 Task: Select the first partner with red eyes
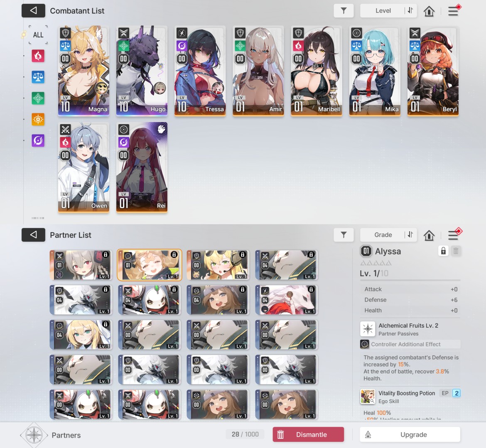tap(81, 265)
